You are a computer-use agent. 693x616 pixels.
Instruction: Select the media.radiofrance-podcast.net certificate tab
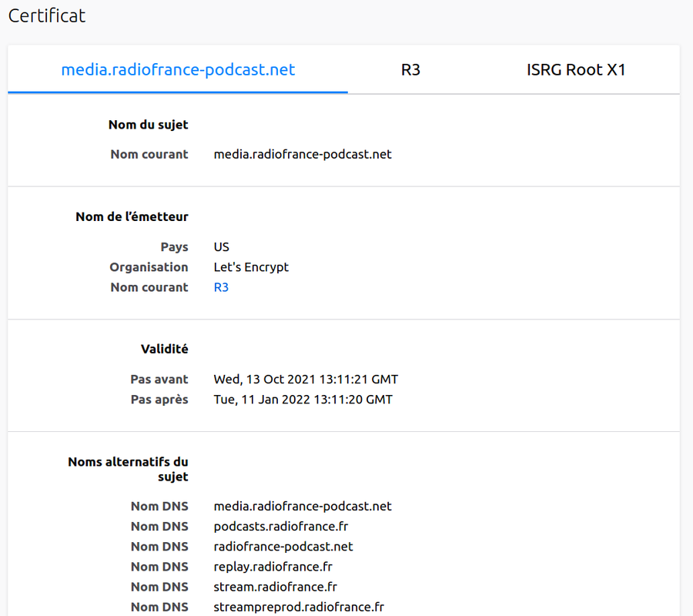178,70
